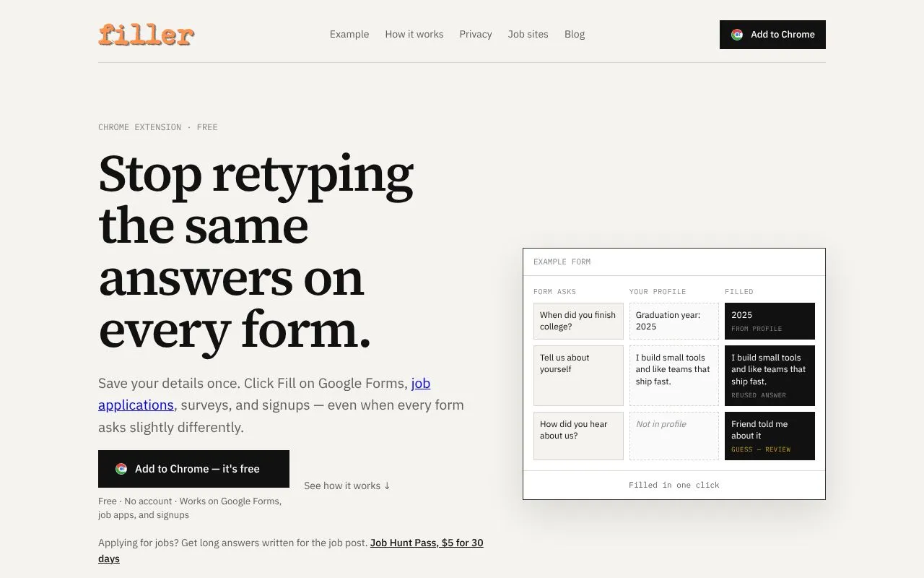This screenshot has width=924, height=578.
Task: Click 'When did you finish college?' cell
Action: (x=578, y=321)
